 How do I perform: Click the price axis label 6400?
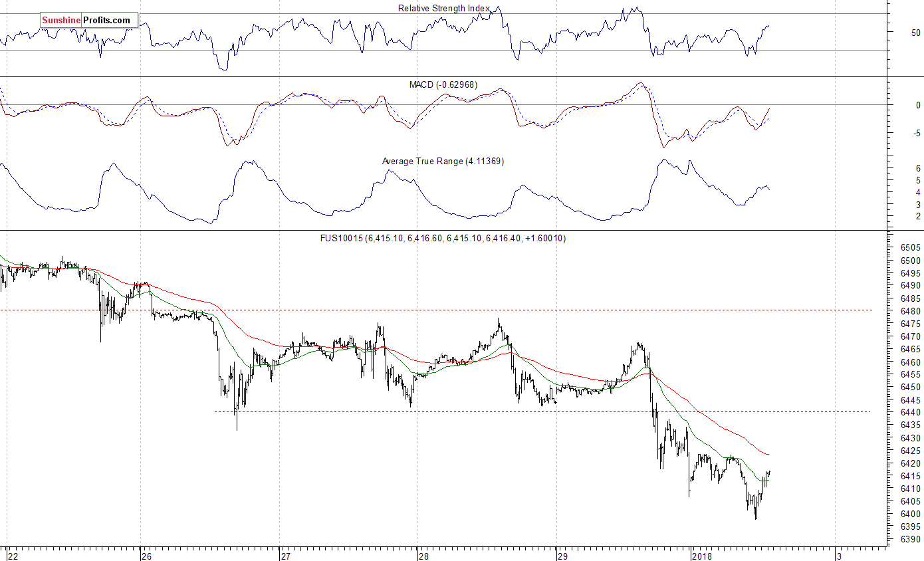pos(911,514)
